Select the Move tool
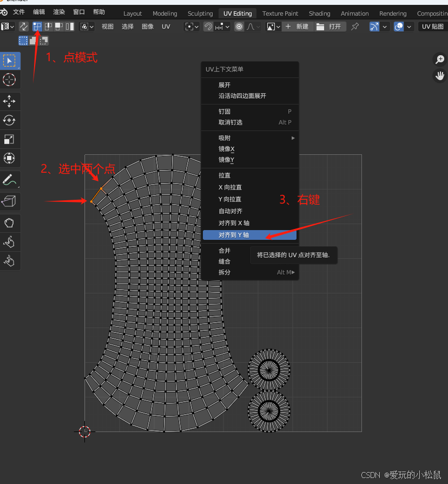448x484 pixels. click(x=10, y=101)
